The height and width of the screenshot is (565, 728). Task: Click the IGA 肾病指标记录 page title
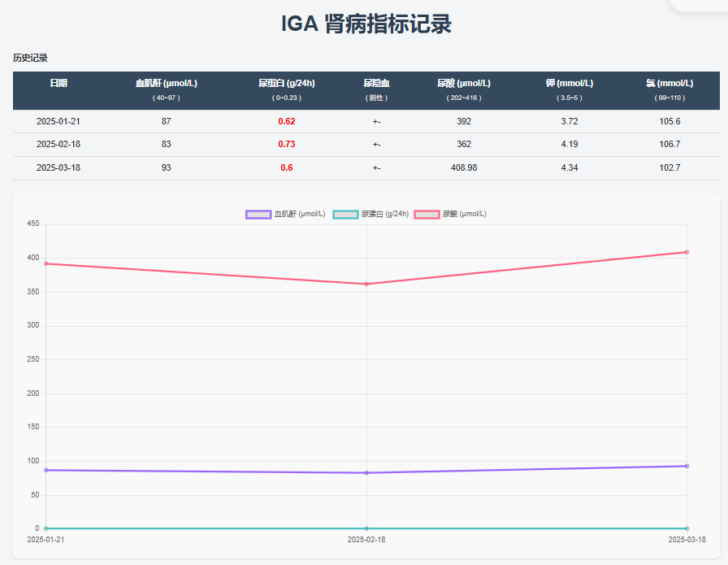pyautogui.click(x=366, y=24)
